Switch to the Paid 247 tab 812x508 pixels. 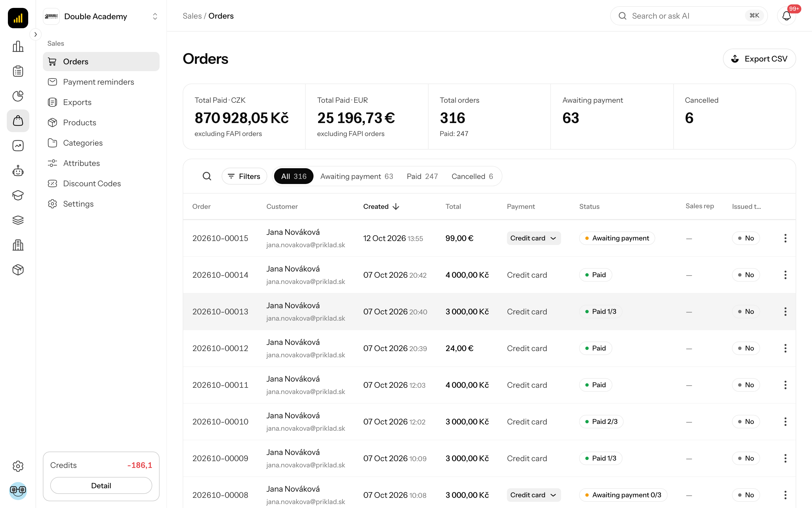coord(422,176)
